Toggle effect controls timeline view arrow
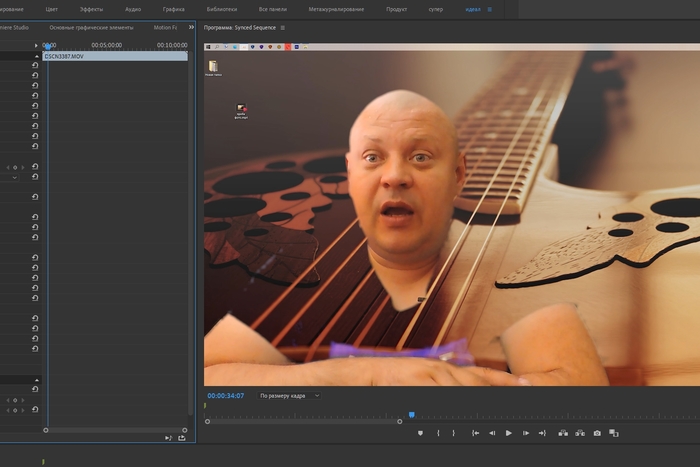Screen dimensions: 700x467 36,45
